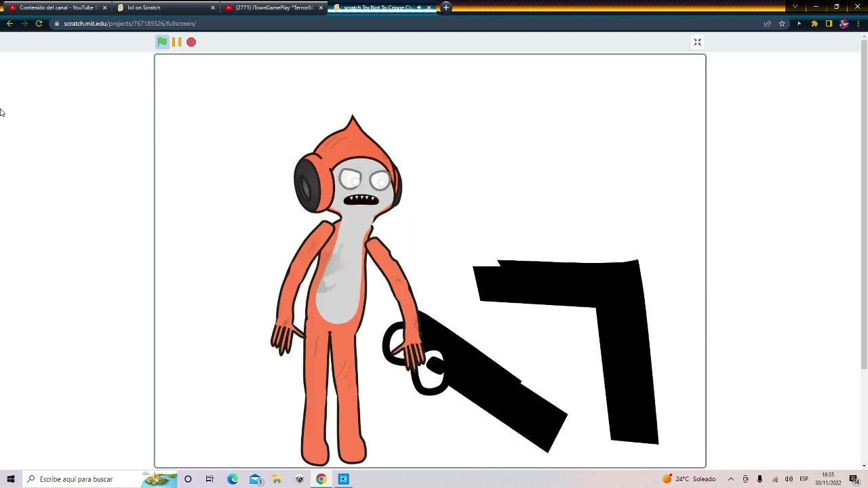868x488 pixels.
Task: Toggle the browser side panel
Action: (829, 24)
